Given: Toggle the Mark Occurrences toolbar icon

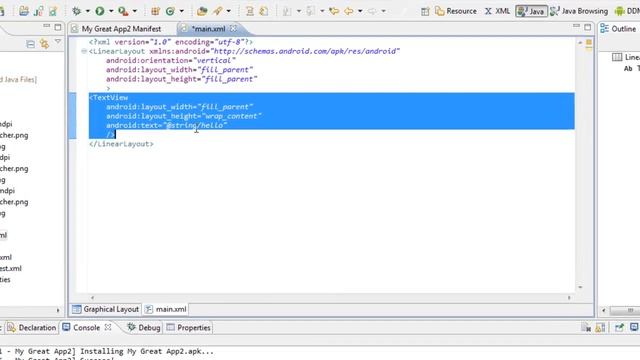Looking at the screenshot, I should click(x=264, y=11).
